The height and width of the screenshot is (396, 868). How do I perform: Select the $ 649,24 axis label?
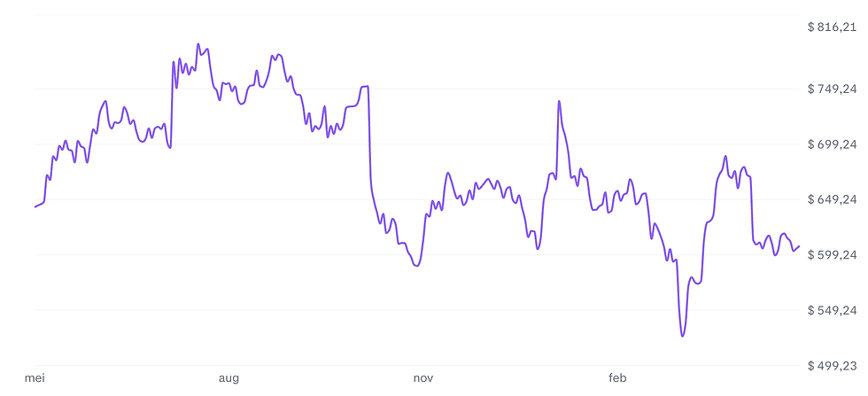(x=833, y=199)
